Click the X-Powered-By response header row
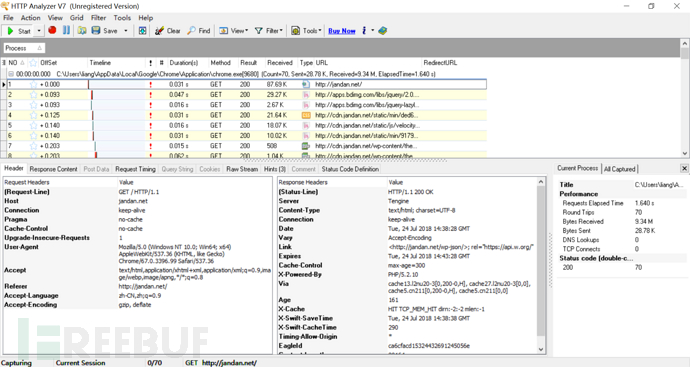The height and width of the screenshot is (367, 690). click(x=407, y=274)
